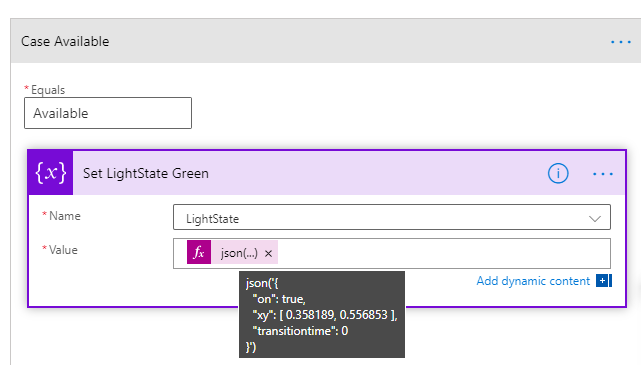Click the Case Available header title

coord(65,41)
